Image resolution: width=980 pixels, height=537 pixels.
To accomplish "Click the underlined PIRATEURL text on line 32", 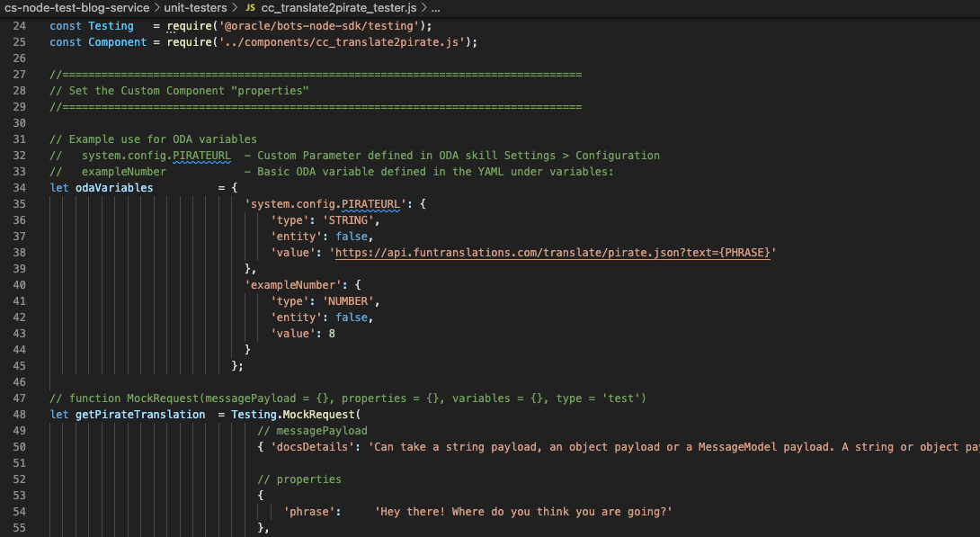I will [x=202, y=155].
